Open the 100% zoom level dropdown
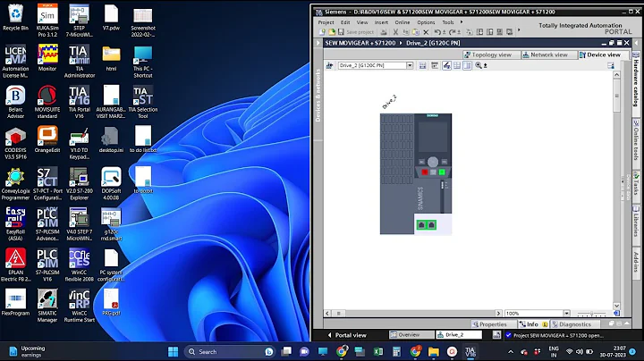The image size is (644, 361). coord(566,314)
